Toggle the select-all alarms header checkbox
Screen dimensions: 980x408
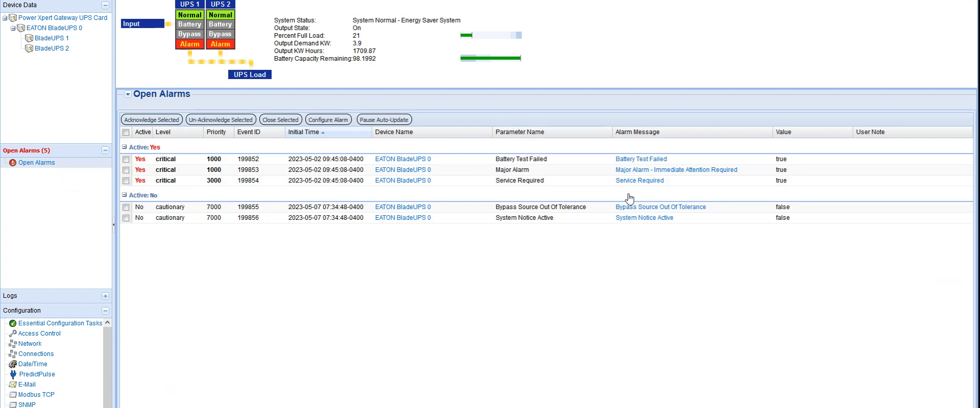tap(126, 133)
